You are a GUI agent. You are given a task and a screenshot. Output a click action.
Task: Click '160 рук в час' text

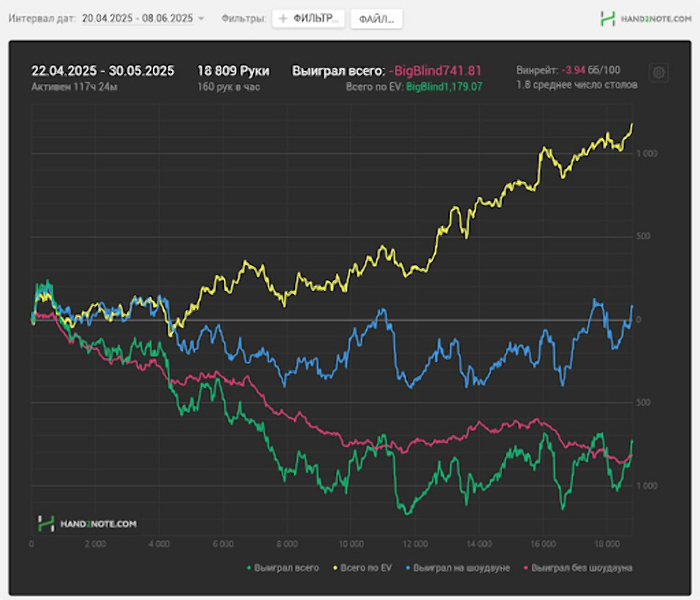[229, 87]
